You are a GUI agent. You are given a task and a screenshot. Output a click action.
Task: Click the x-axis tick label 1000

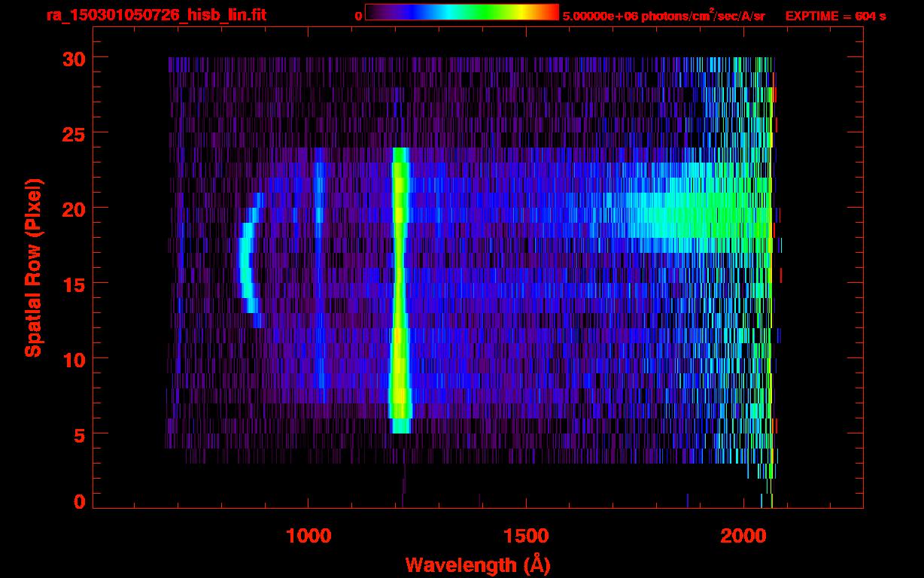click(x=309, y=536)
